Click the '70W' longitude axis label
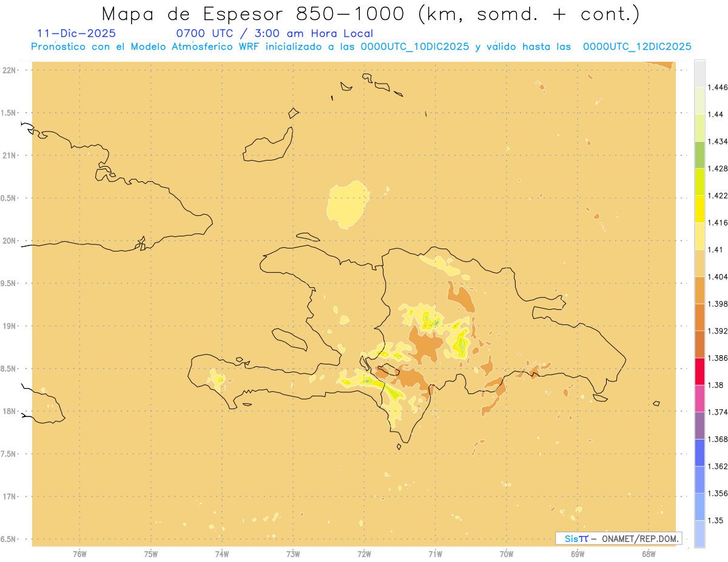Viewport: 728px width, 562px height. click(507, 554)
